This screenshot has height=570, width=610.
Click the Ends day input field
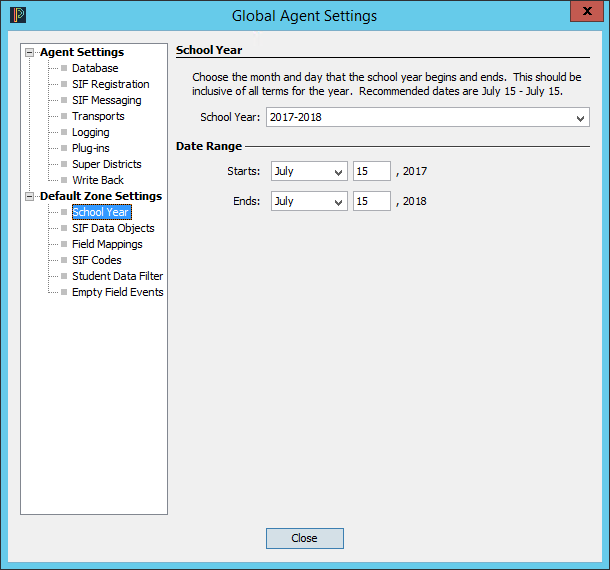371,202
